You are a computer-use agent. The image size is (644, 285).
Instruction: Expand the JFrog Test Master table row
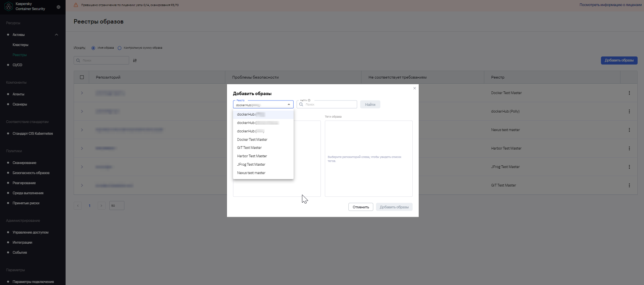click(82, 167)
